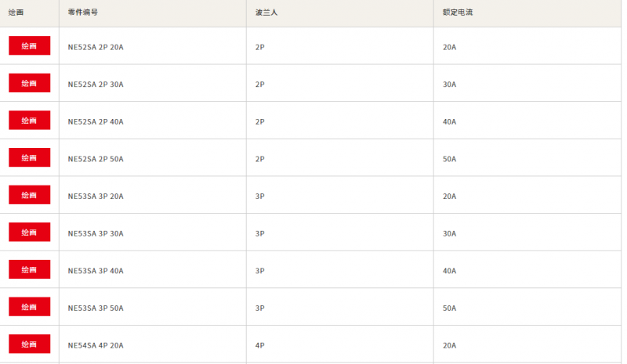Click the 零件编号 column header

(83, 13)
